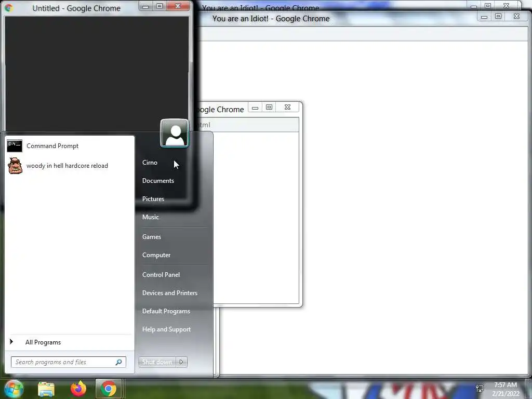
Task: Close the front You are an Idiot window
Action: [516, 16]
